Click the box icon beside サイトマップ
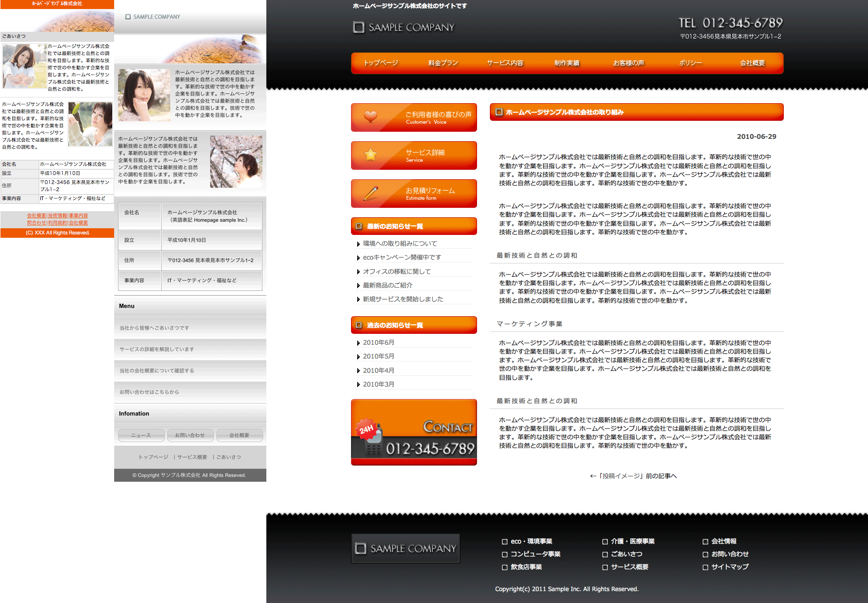The image size is (868, 603). pos(705,567)
